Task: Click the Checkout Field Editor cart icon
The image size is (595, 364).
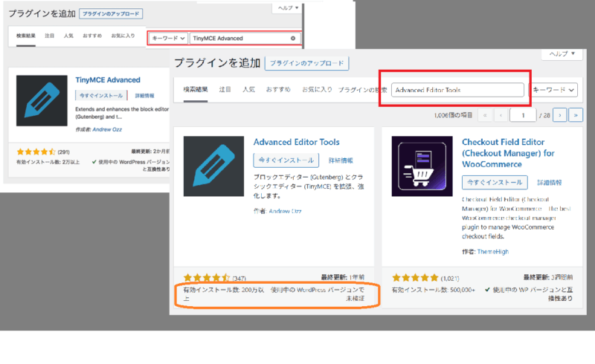Action: coord(422,166)
